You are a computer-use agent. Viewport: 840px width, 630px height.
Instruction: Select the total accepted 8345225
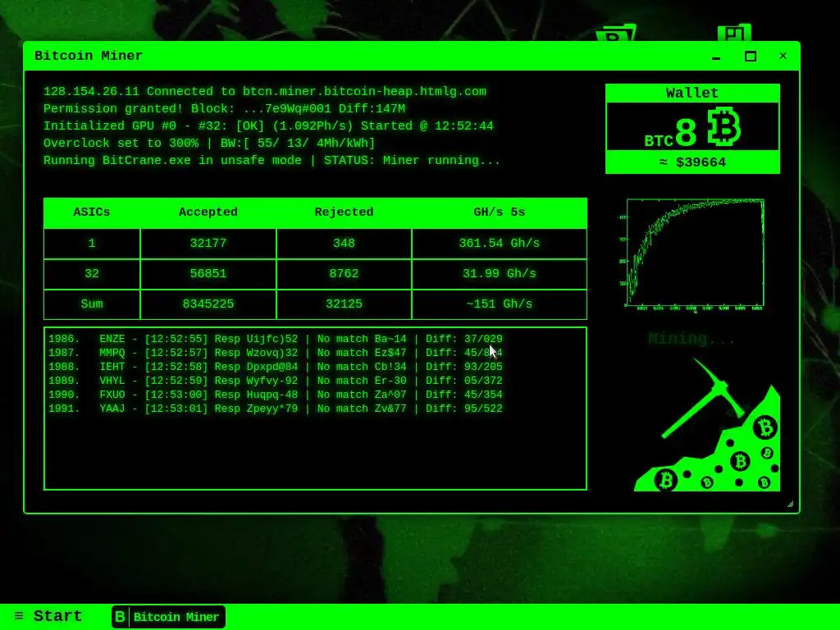[208, 304]
